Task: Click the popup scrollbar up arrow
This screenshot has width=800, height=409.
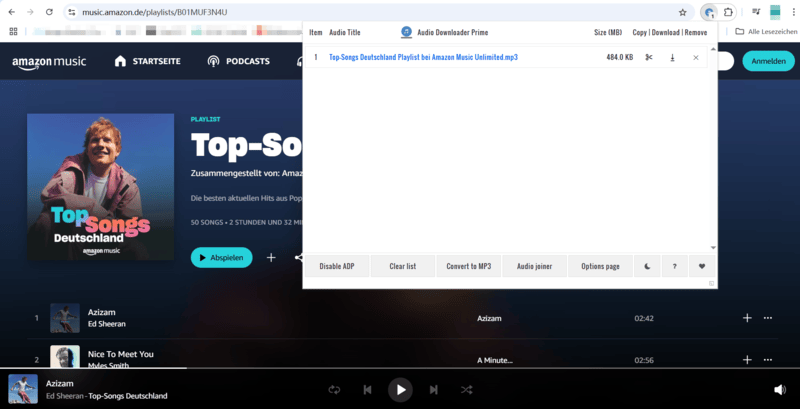Action: [x=713, y=48]
